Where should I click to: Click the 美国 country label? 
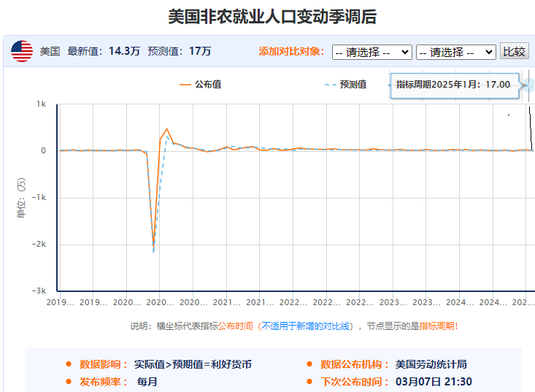[50, 51]
